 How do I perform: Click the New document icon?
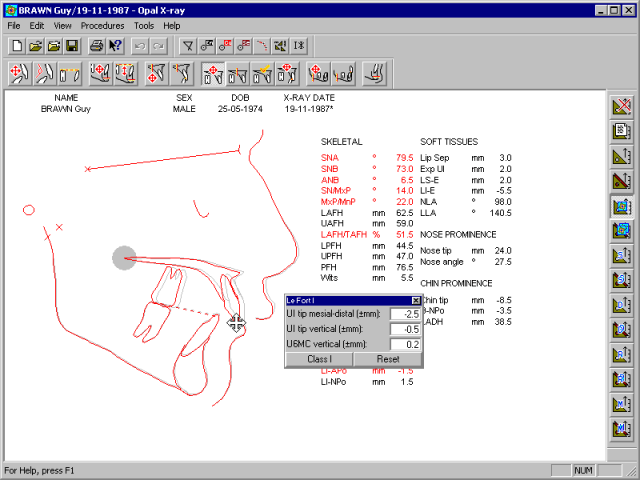(17, 46)
